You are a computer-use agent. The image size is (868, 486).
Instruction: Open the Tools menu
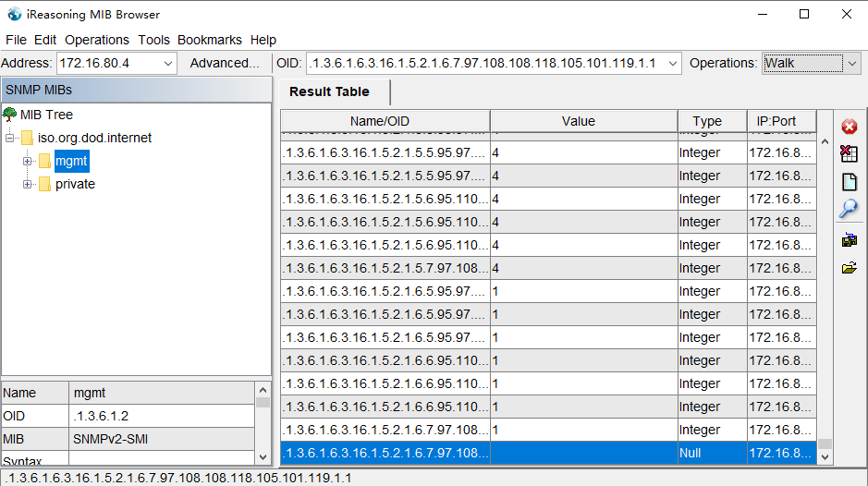[x=153, y=40]
